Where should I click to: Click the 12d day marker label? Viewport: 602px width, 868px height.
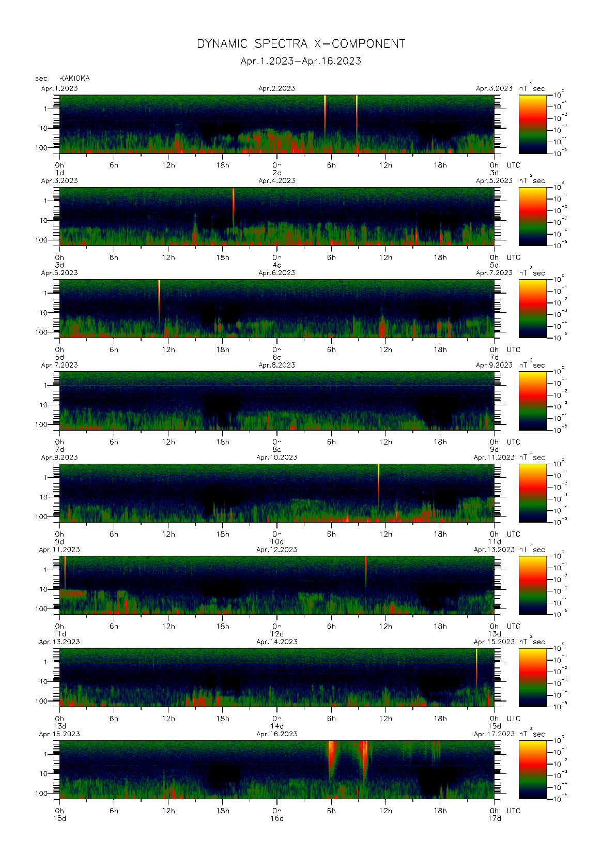[277, 634]
